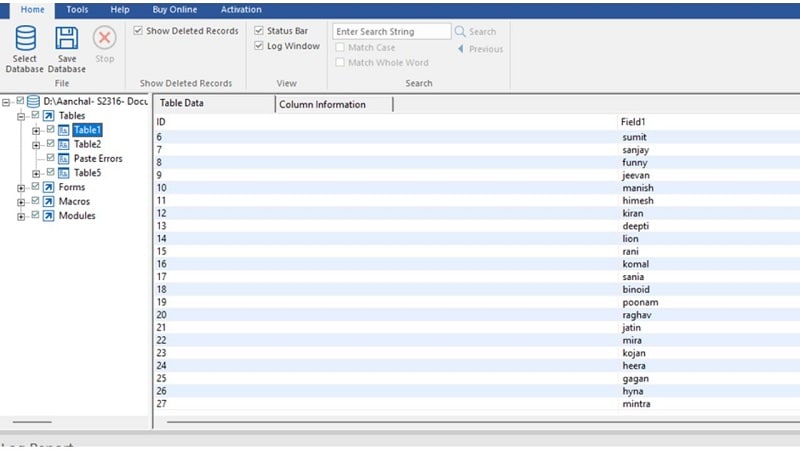Expand the Forms node

[21, 188]
